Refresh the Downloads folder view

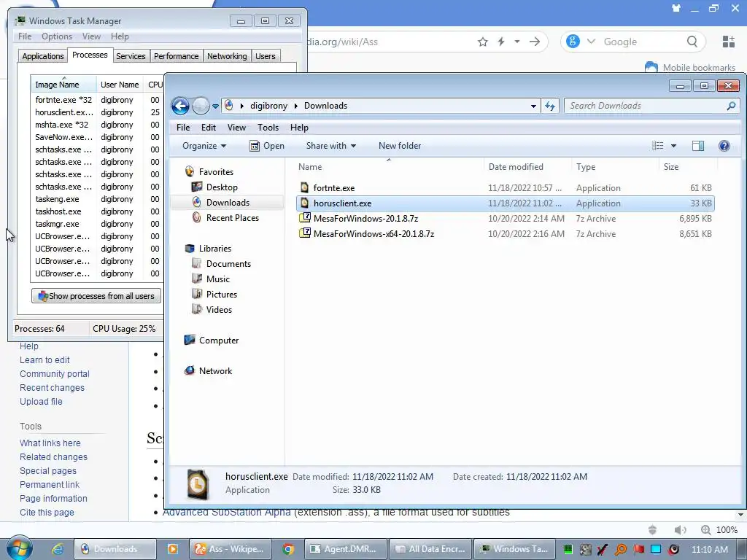[550, 106]
